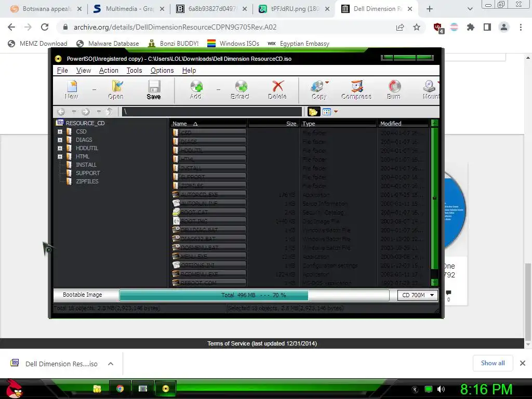Sort the list by Name column
This screenshot has height=399, width=532.
coord(208,124)
